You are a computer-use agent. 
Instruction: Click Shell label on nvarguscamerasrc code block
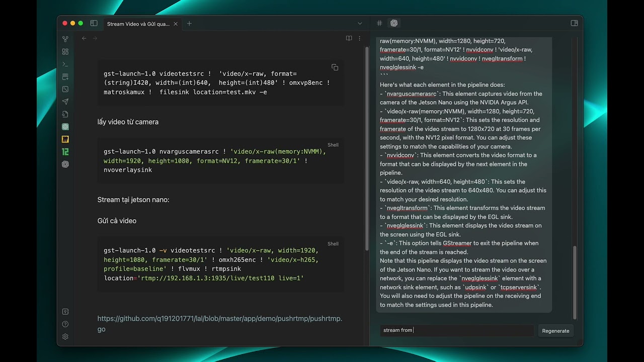pos(333,145)
